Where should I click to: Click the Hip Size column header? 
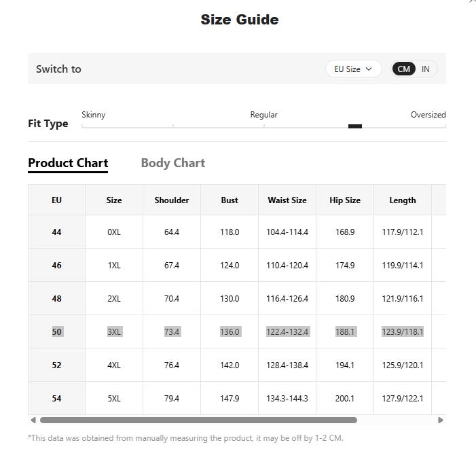(x=345, y=200)
